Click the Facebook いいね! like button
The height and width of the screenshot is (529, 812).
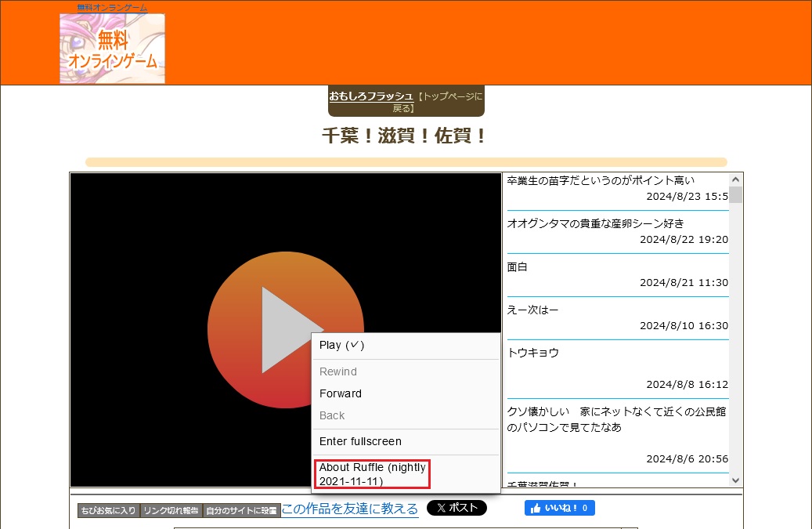pyautogui.click(x=559, y=508)
